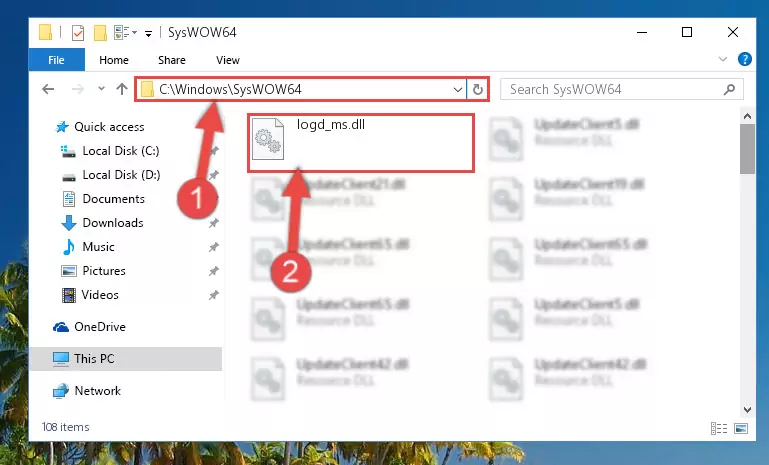The width and height of the screenshot is (769, 465).
Task: Click the pin beside Downloads
Action: 213,223
